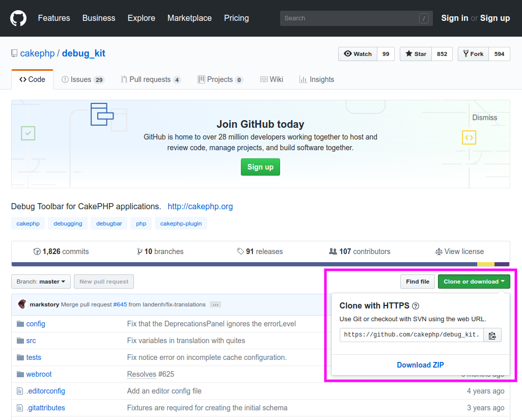Open the .gitattributes file
Screen dimensions: 522x420
point(46,408)
